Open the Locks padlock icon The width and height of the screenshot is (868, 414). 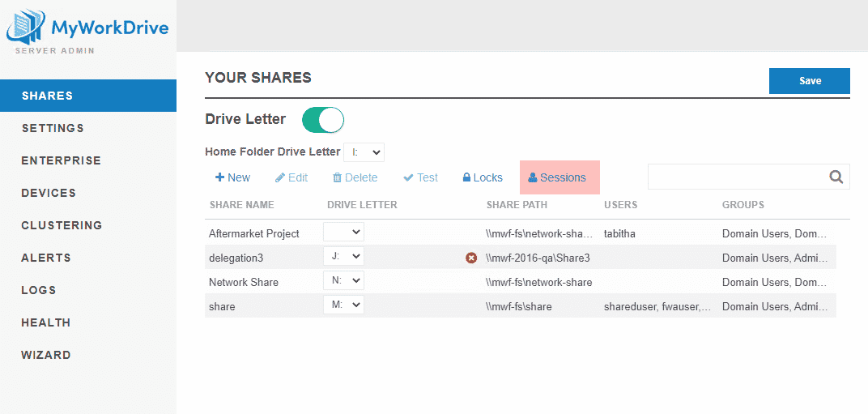(466, 177)
